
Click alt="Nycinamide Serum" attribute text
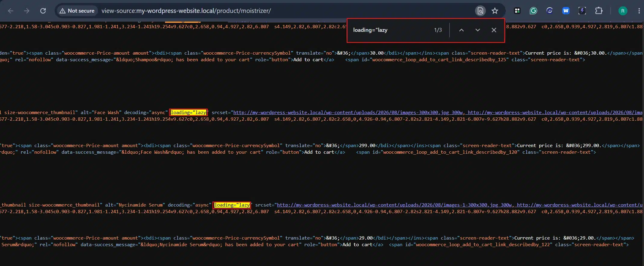point(135,205)
